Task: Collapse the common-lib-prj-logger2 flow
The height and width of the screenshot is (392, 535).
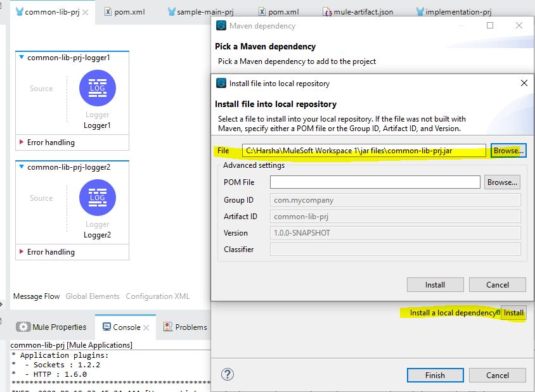Action: tap(22, 167)
